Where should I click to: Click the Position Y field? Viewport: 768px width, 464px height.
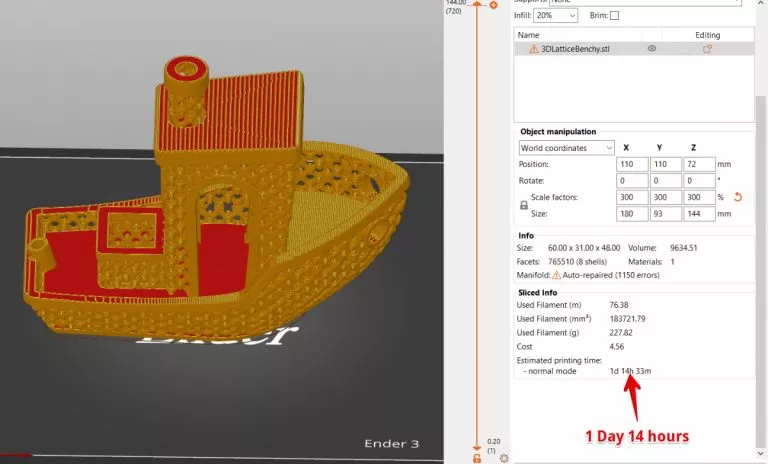(x=666, y=164)
